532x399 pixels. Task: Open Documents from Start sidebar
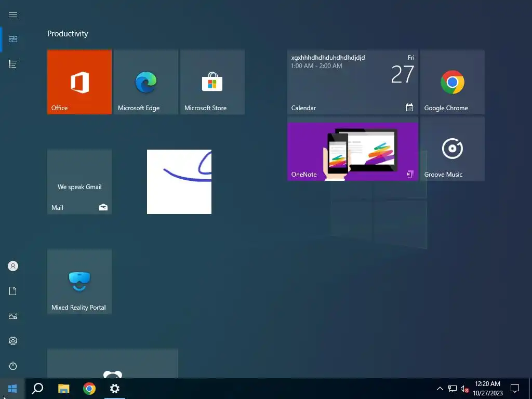tap(13, 291)
